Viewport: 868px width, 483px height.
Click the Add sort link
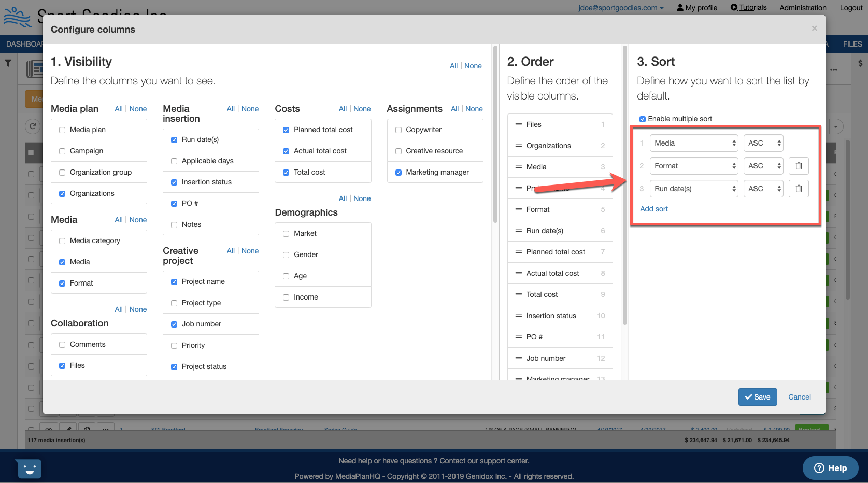653,209
